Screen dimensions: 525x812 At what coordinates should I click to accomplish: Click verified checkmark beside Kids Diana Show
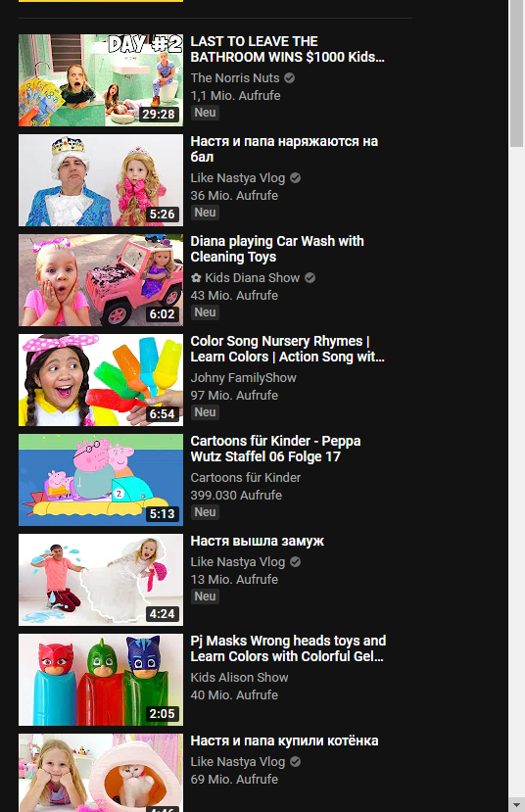[310, 277]
